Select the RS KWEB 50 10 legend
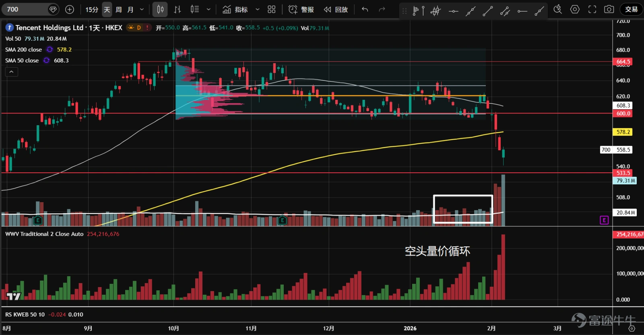Viewport: 644px width, 335px height. point(25,314)
